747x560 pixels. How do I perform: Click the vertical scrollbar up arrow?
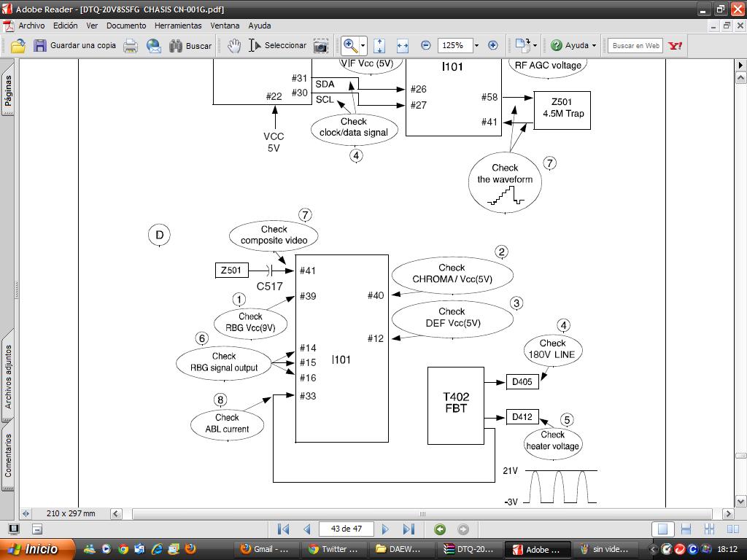pyautogui.click(x=741, y=77)
